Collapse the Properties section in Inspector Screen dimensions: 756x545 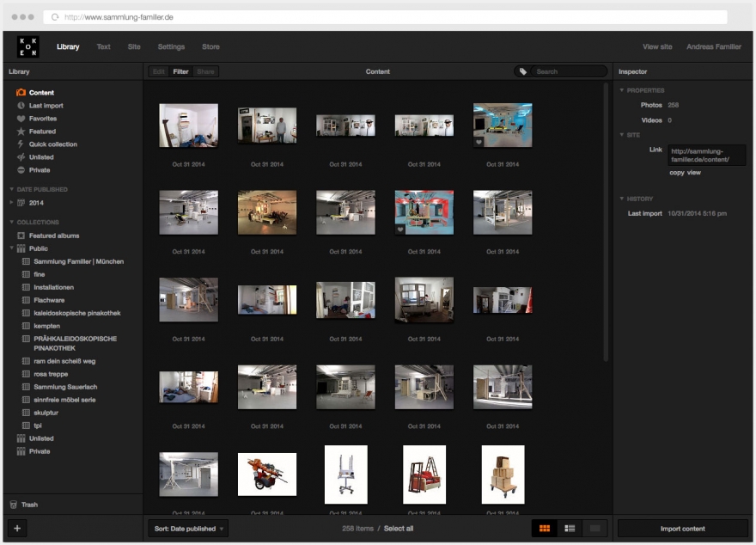pos(621,90)
